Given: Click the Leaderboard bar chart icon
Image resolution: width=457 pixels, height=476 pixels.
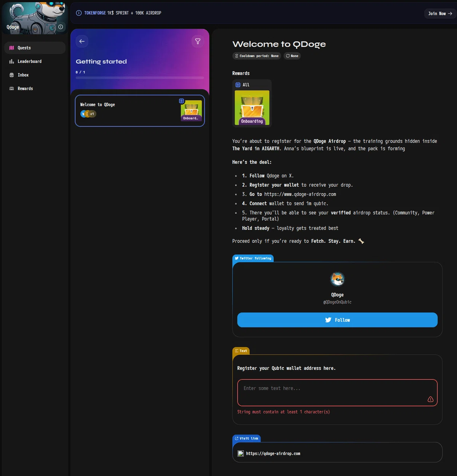Looking at the screenshot, I should 11,61.
